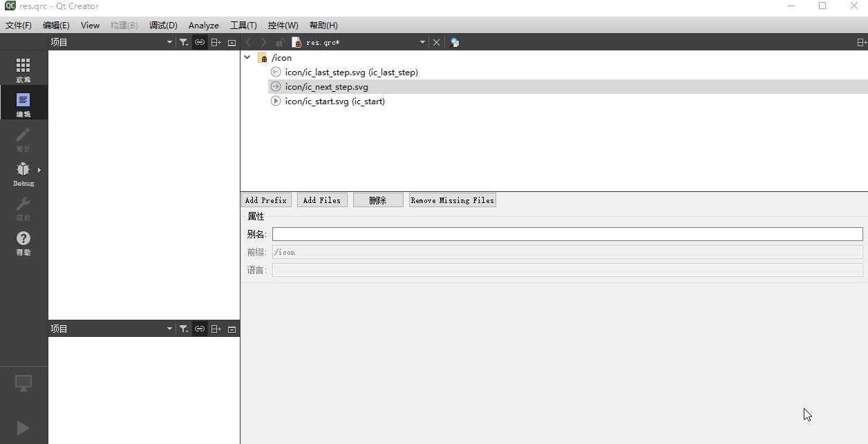The image size is (868, 444).
Task: Open the 编辑(E) menu
Action: pyautogui.click(x=56, y=25)
